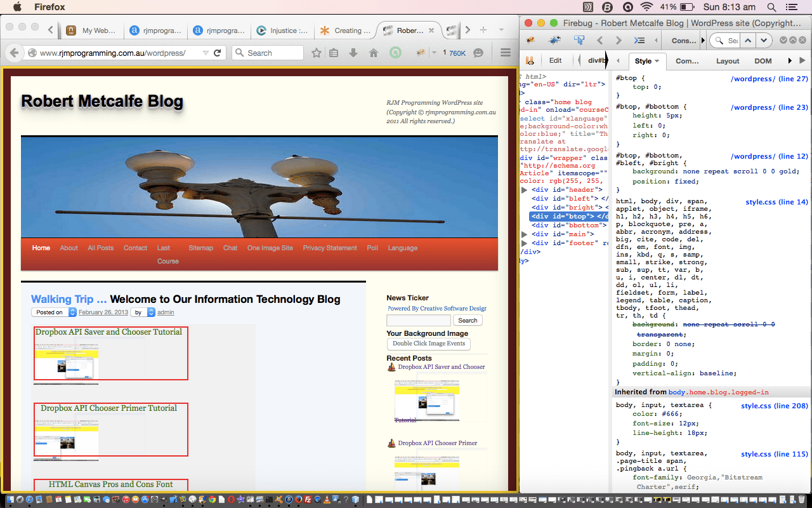Image resolution: width=812 pixels, height=508 pixels.
Task: Go to Firefox home page icon
Action: tap(374, 53)
